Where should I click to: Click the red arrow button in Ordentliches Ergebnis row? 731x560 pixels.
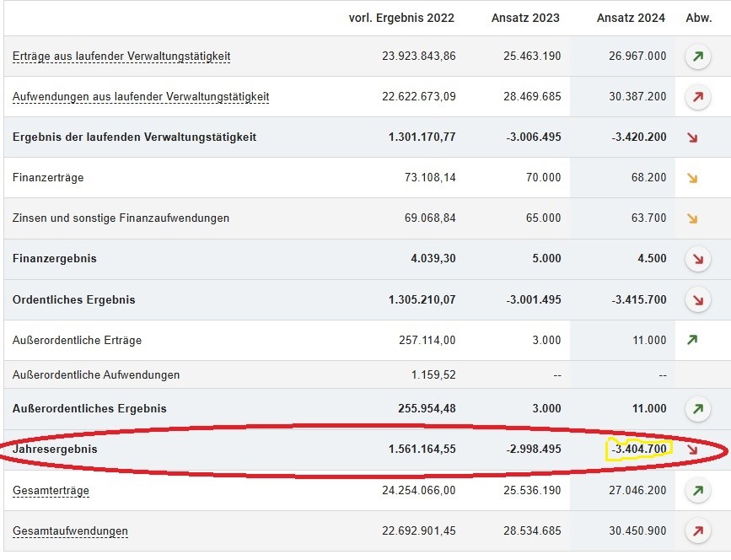click(697, 300)
